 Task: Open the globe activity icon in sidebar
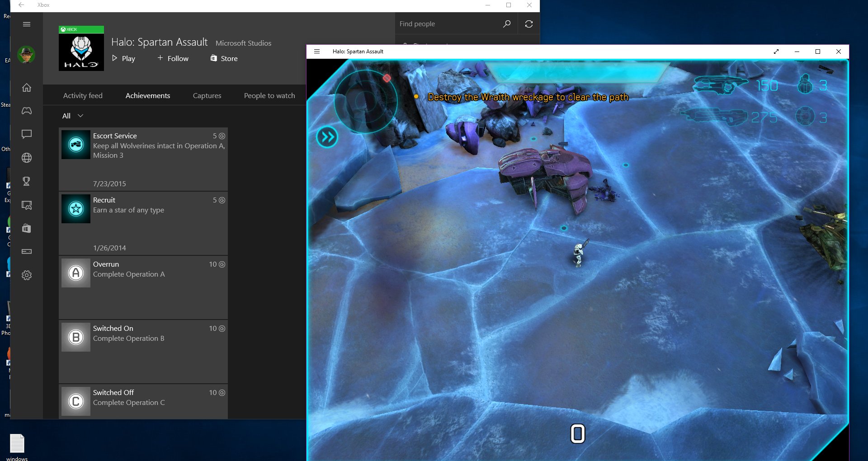point(27,158)
